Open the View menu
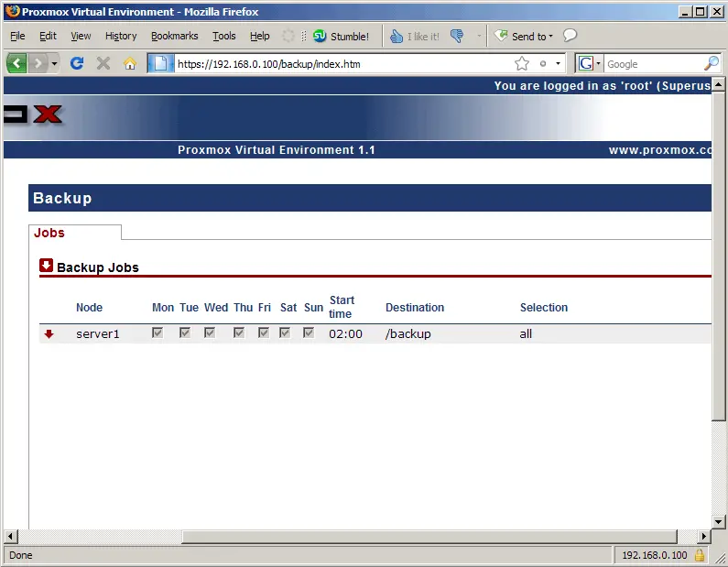Screen dimensions: 728x567 coord(81,36)
